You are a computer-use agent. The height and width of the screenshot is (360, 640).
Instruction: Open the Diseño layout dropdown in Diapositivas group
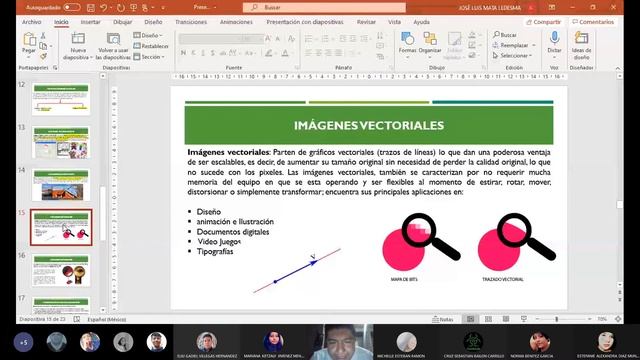[148, 36]
